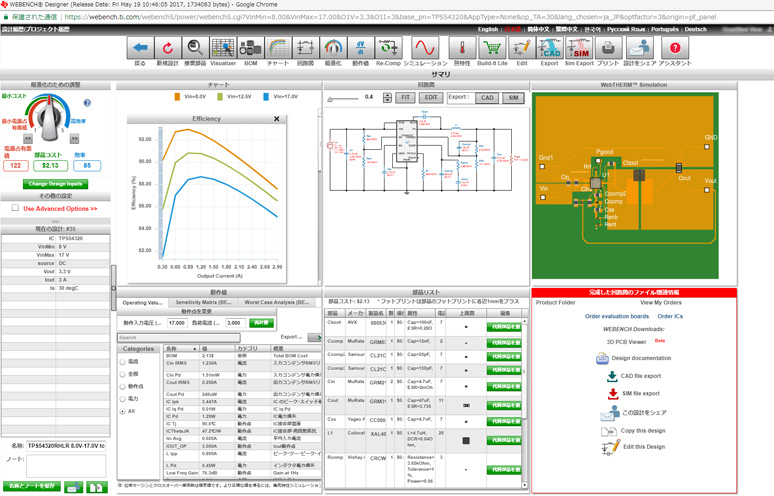Click the Sim Export toolbar icon
The height and width of the screenshot is (496, 774).
(579, 48)
